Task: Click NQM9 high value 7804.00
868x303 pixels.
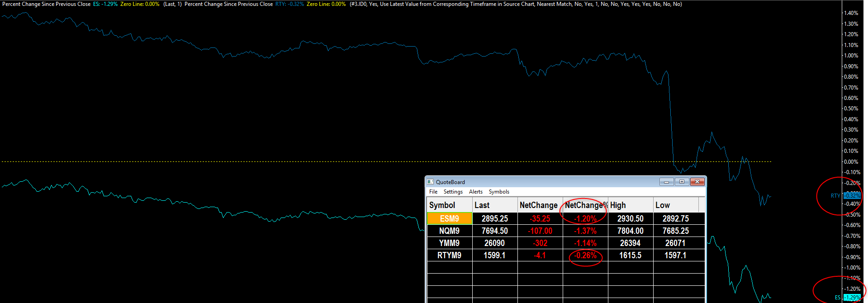Action: click(631, 231)
